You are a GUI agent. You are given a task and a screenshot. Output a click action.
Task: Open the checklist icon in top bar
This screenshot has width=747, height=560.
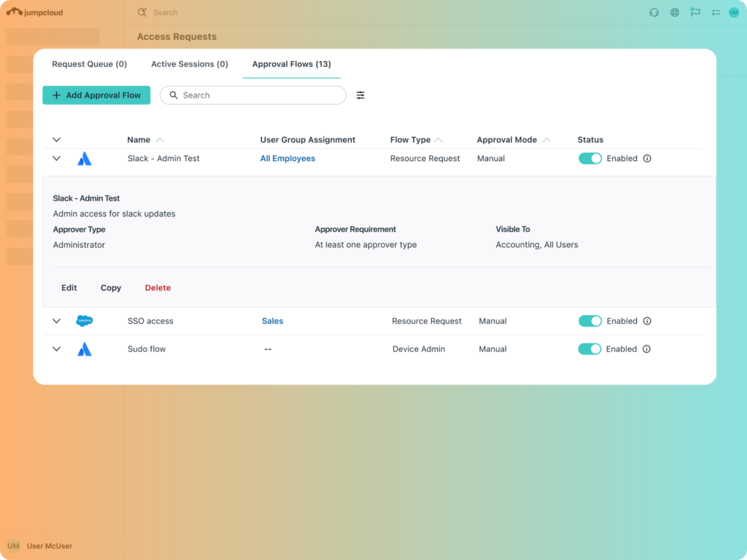(716, 12)
